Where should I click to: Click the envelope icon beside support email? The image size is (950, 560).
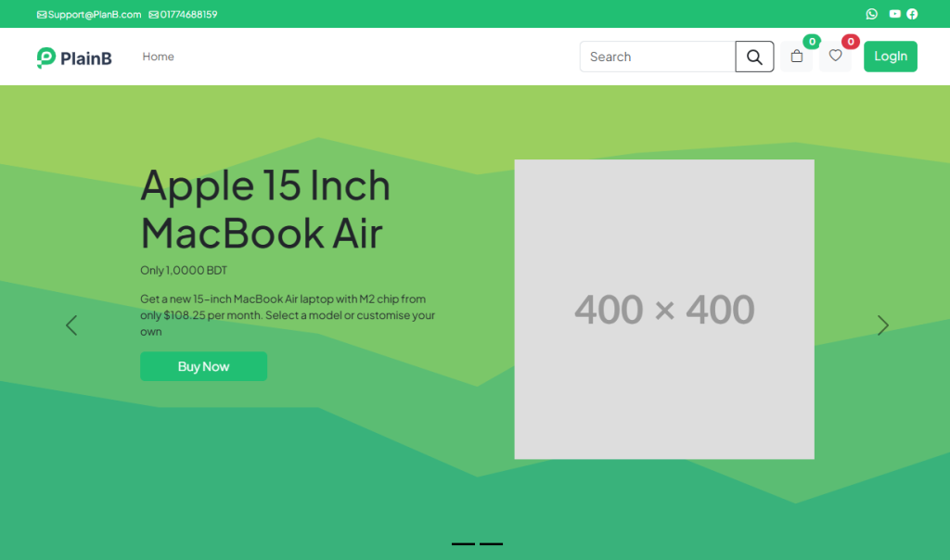click(42, 15)
